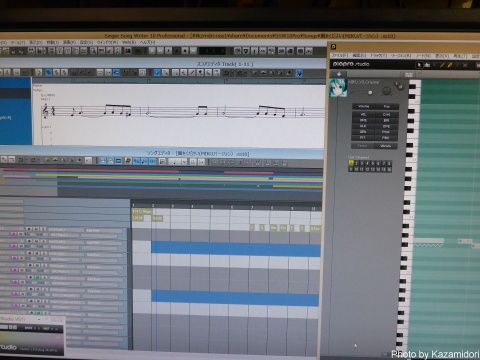Click the mixer-style icon above the piano roll
Viewport: 480px width, 360px height.
tap(409, 74)
